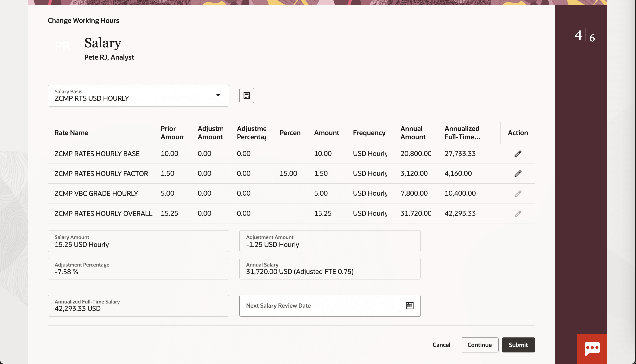Screen dimensions: 636x364
Task: Click the Submit button
Action: click(x=518, y=345)
